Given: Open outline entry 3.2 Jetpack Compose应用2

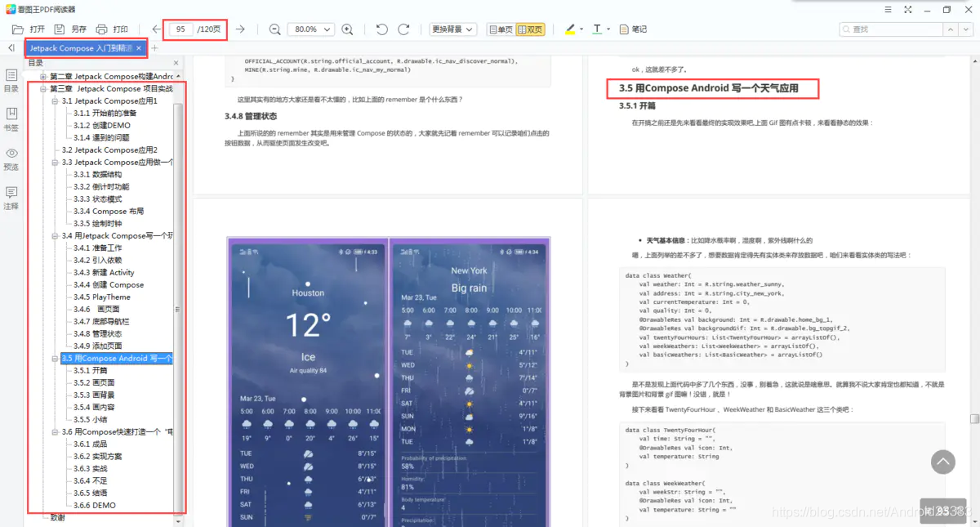Looking at the screenshot, I should click(x=109, y=150).
